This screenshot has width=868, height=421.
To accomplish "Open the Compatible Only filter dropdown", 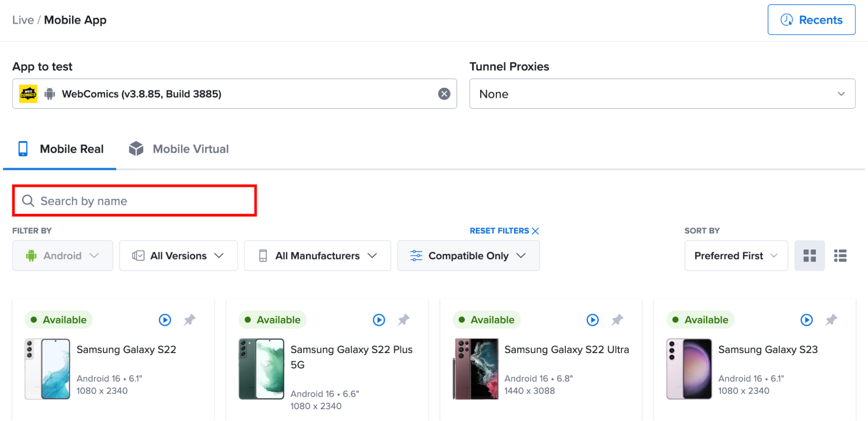I will [469, 256].
